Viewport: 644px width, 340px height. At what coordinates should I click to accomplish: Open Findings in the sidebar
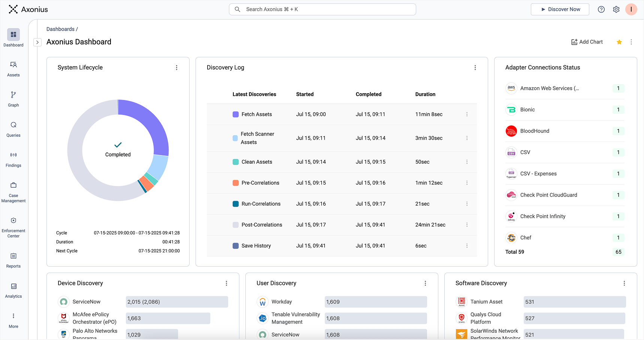[13, 160]
